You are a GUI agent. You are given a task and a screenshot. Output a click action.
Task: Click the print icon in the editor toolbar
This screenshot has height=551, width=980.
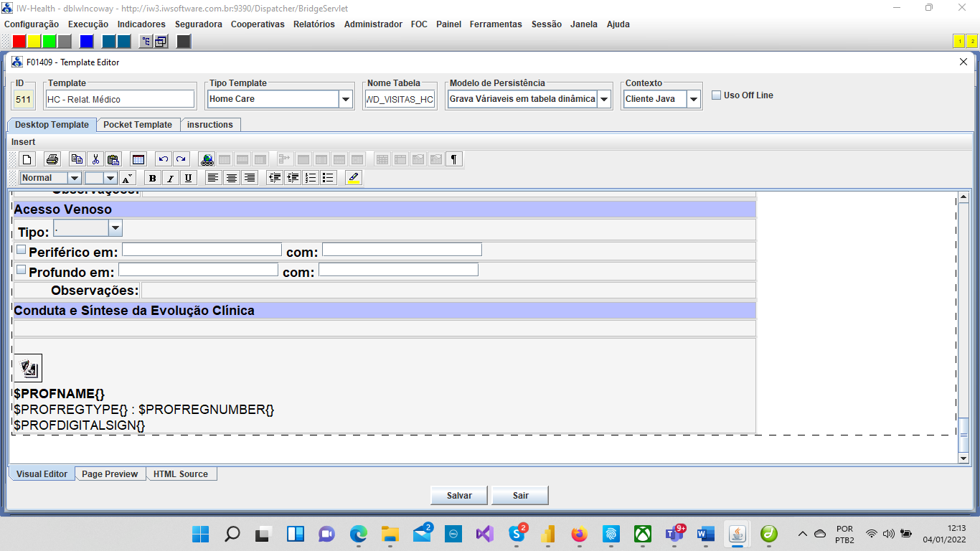(x=52, y=159)
